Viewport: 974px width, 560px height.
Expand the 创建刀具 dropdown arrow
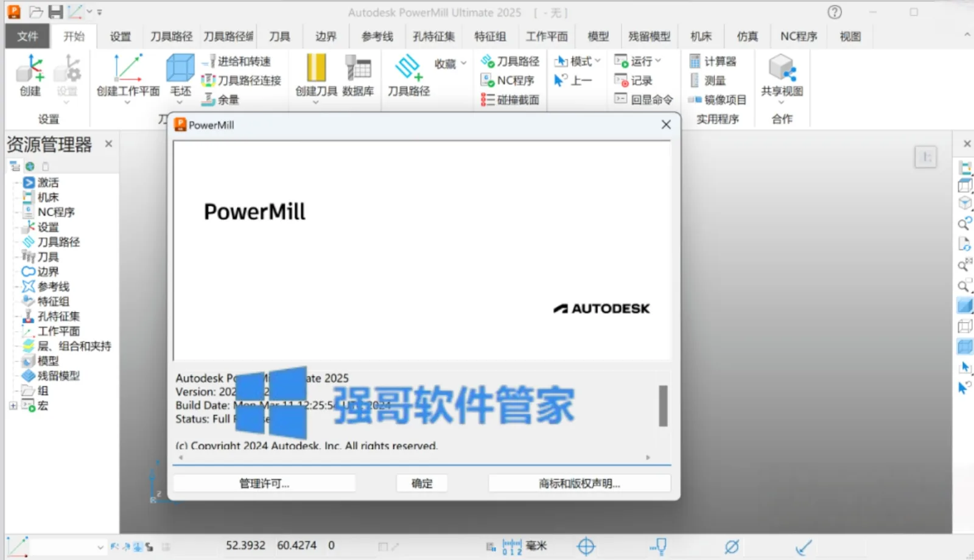(315, 103)
